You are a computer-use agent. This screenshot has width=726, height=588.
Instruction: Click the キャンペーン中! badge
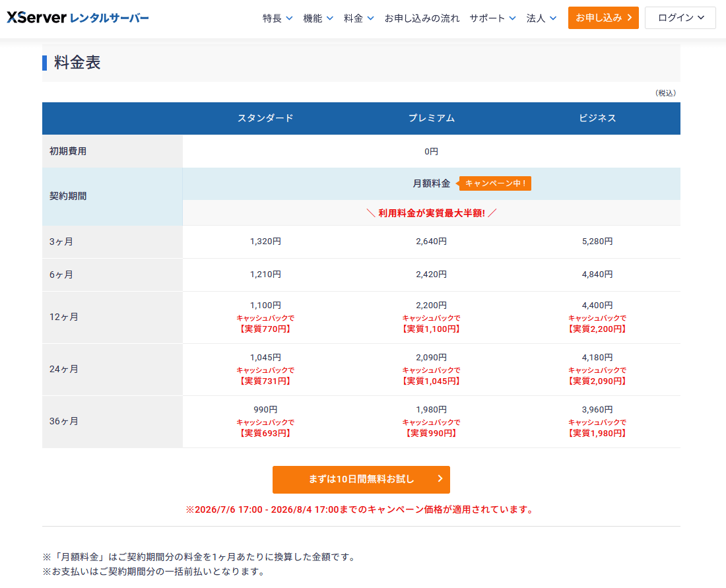495,183
